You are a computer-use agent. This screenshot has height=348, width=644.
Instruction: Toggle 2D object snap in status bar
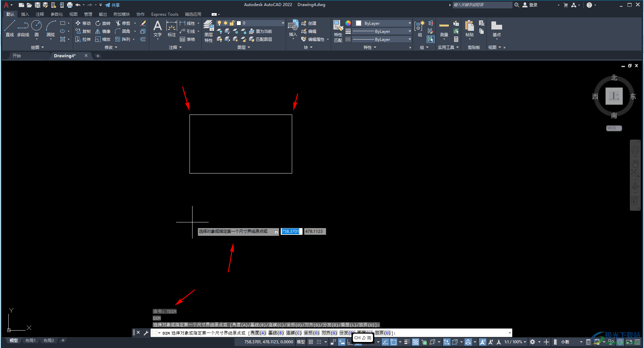tap(393, 342)
